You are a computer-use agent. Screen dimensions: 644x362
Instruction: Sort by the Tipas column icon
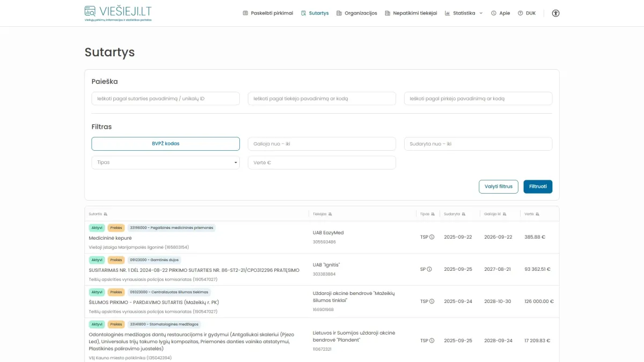click(433, 214)
